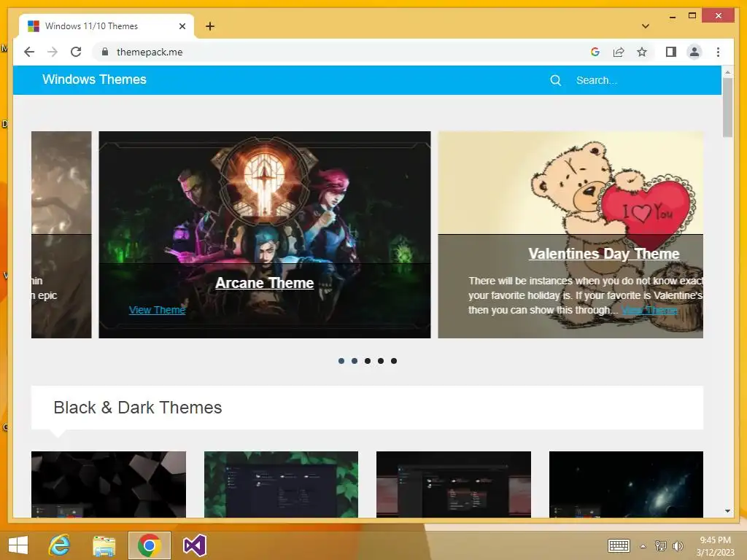The height and width of the screenshot is (560, 747).
Task: Expand the tab search chevron
Action: point(645,26)
